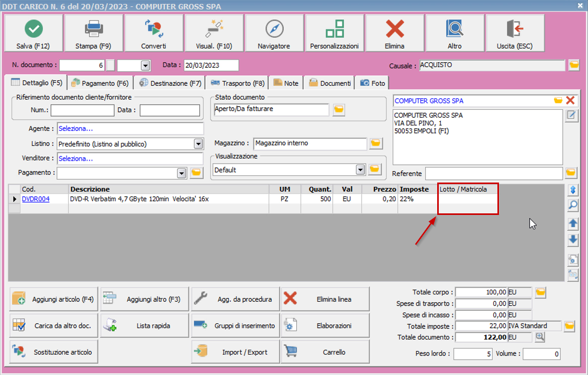Click Agg. da procedura button
The height and width of the screenshot is (375, 588).
point(236,299)
